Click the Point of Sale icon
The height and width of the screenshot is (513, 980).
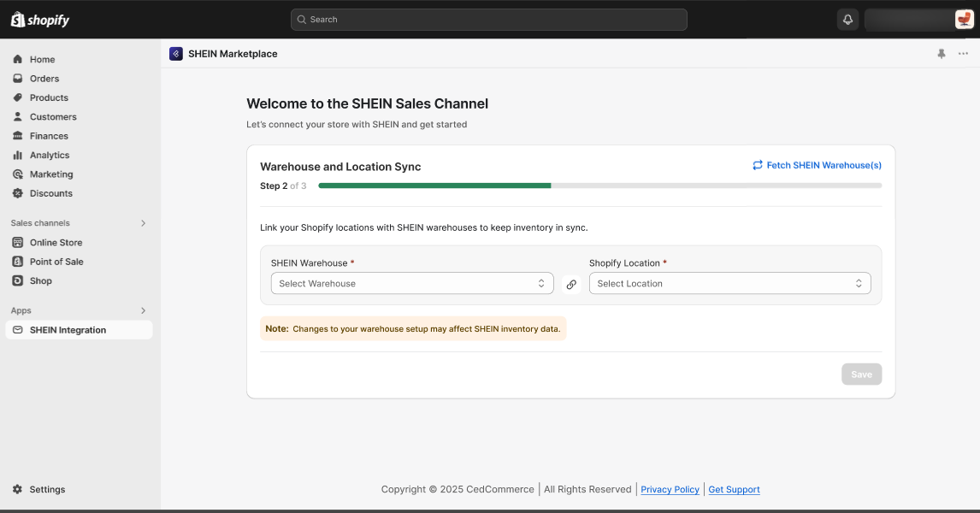(x=17, y=261)
